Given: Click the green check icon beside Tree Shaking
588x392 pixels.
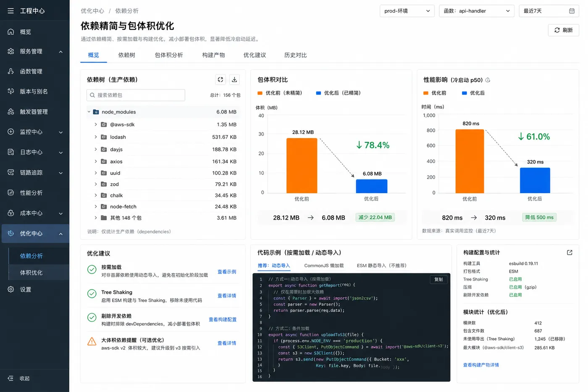Looking at the screenshot, I should [x=92, y=294].
